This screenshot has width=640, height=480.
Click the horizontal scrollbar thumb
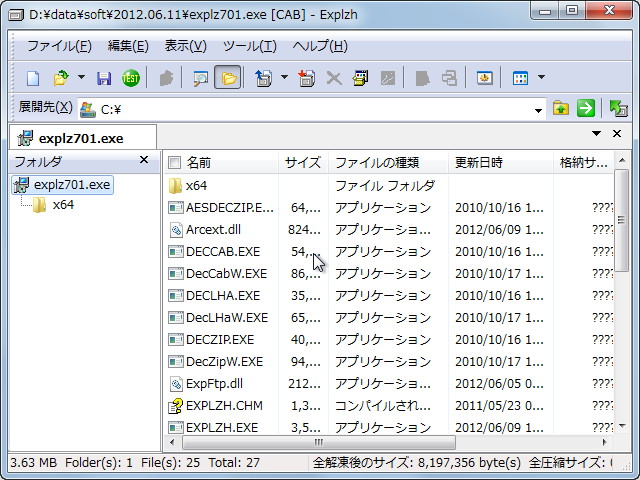click(318, 442)
